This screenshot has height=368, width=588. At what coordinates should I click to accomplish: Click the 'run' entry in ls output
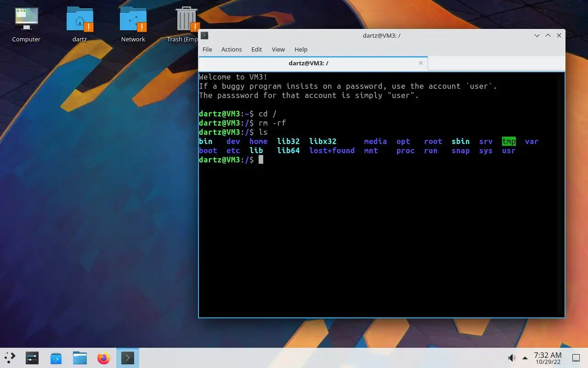coord(431,151)
